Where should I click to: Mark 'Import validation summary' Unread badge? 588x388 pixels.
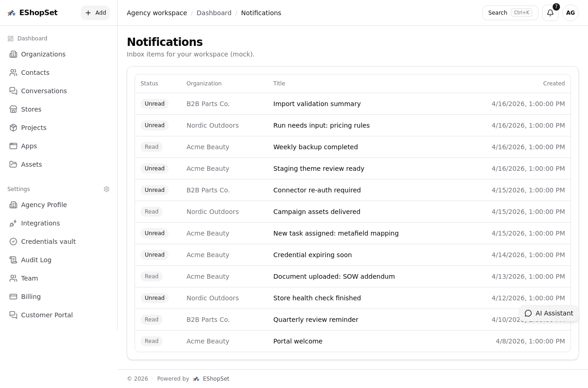pos(154,104)
